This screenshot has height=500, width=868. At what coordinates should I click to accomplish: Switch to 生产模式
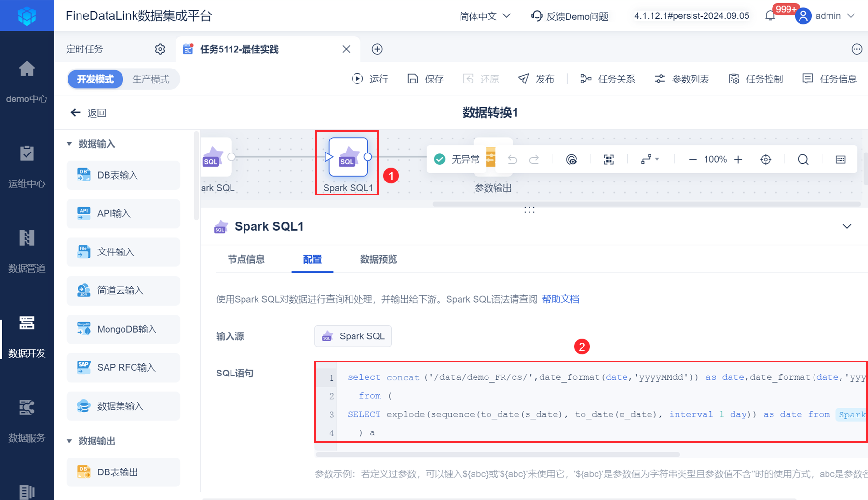[151, 79]
